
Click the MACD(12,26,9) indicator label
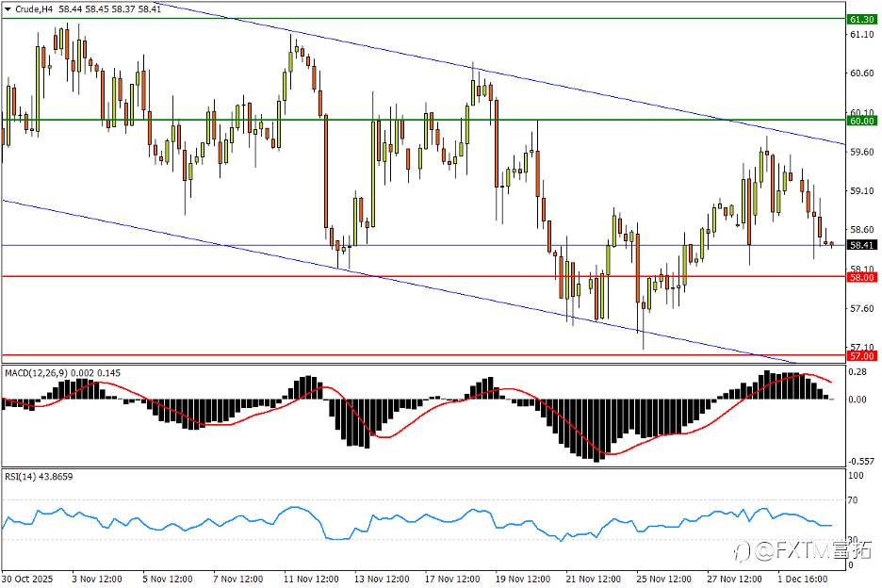click(36, 373)
